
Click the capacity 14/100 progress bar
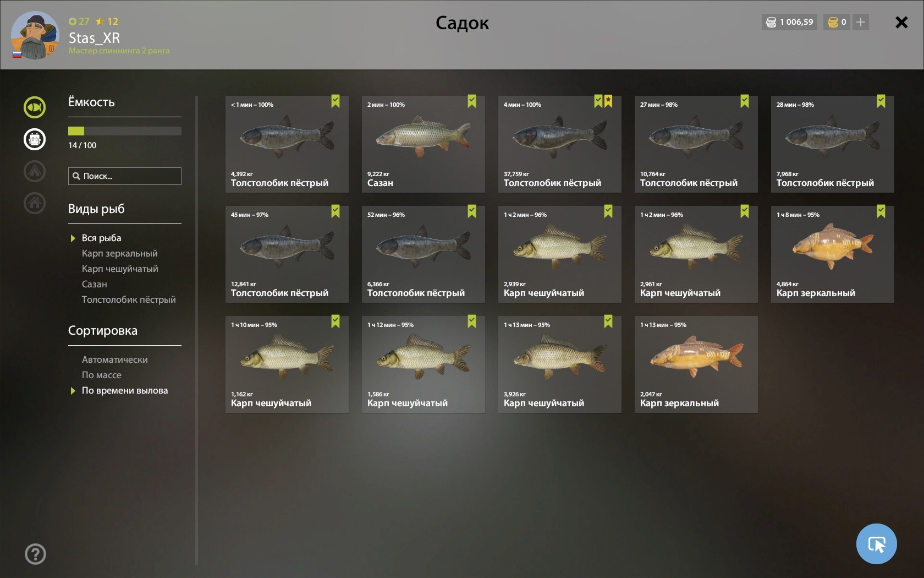click(125, 131)
